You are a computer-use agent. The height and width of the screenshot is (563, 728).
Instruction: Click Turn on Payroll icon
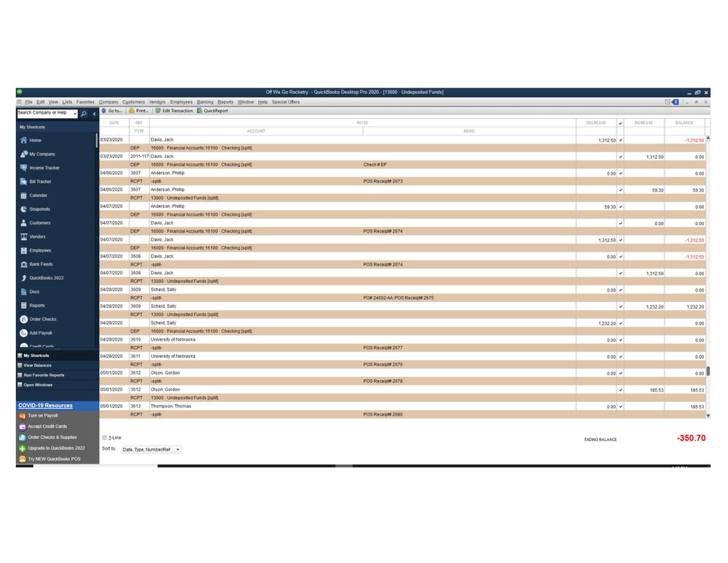tap(23, 416)
